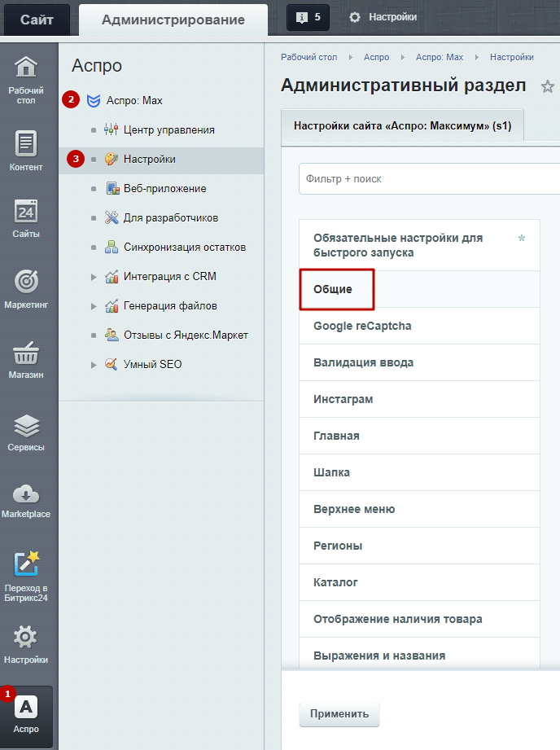This screenshot has width=560, height=750.
Task: Click the Веб-приложение icon
Action: [x=112, y=188]
